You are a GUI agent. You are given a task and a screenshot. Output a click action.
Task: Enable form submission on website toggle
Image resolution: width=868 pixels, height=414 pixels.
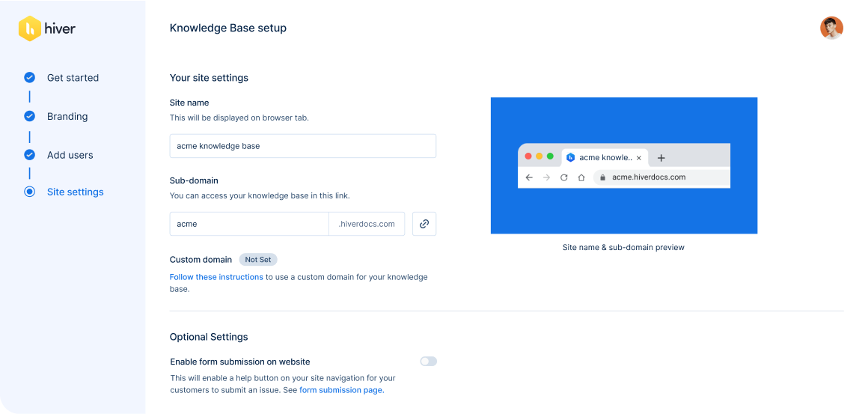429,362
